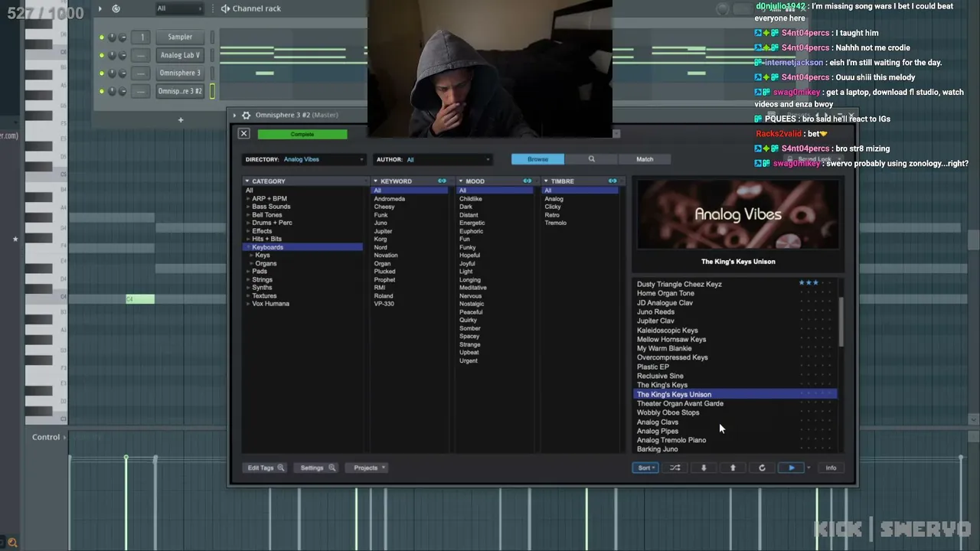Viewport: 980px width, 551px height.
Task: Choose the Juno keyword filter
Action: click(x=381, y=223)
